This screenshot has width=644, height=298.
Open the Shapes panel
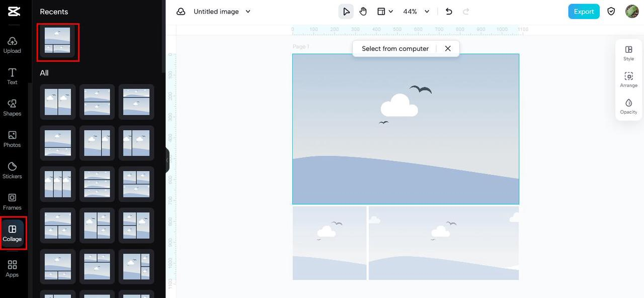[x=12, y=108]
